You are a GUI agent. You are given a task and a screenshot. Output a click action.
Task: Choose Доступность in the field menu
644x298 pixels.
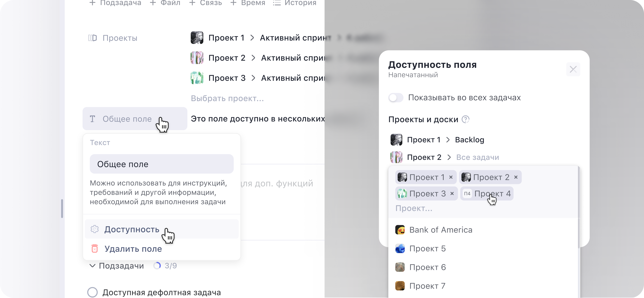coord(132,229)
